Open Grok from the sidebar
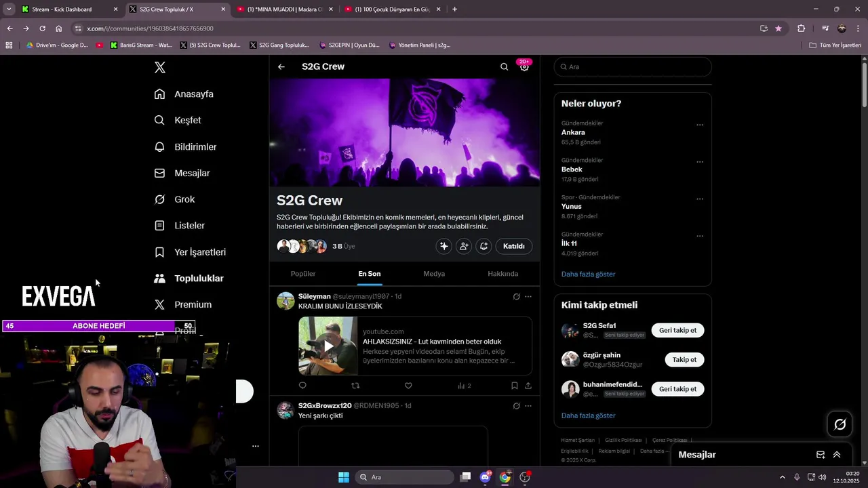This screenshot has width=868, height=488. [174, 199]
